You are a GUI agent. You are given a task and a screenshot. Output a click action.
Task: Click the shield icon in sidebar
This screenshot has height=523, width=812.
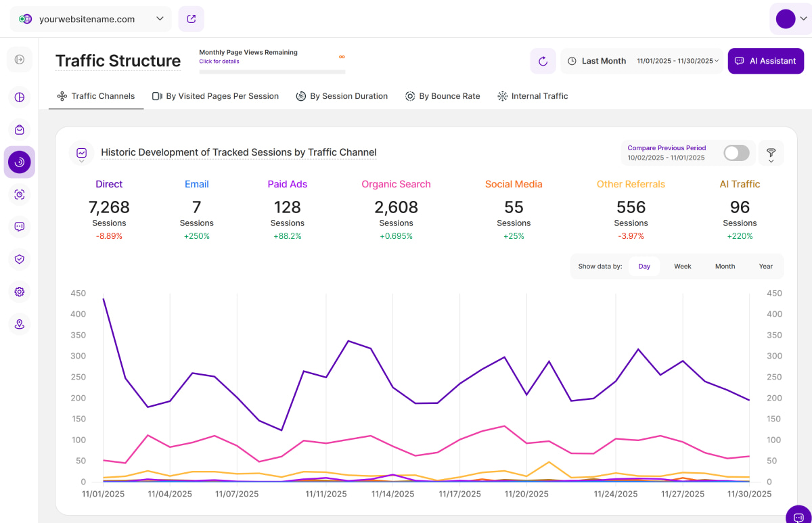pyautogui.click(x=20, y=259)
